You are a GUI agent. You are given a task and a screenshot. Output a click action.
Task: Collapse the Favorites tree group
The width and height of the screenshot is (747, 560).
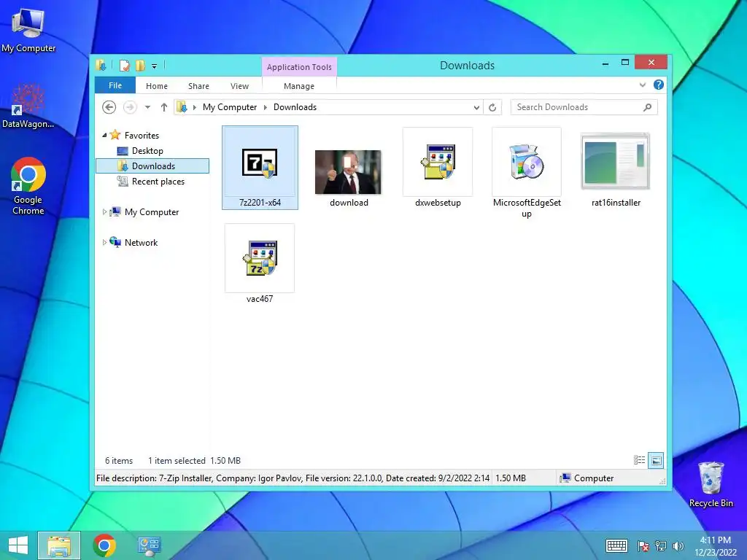click(104, 135)
